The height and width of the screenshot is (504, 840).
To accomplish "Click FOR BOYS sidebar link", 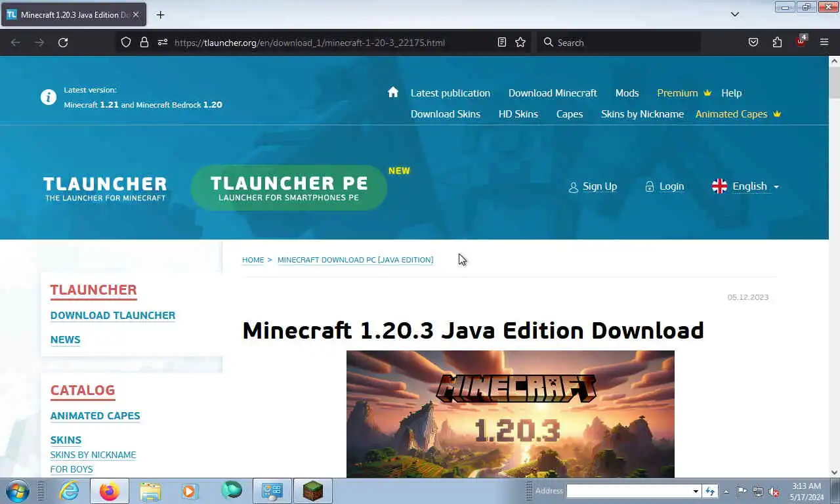I will [72, 469].
